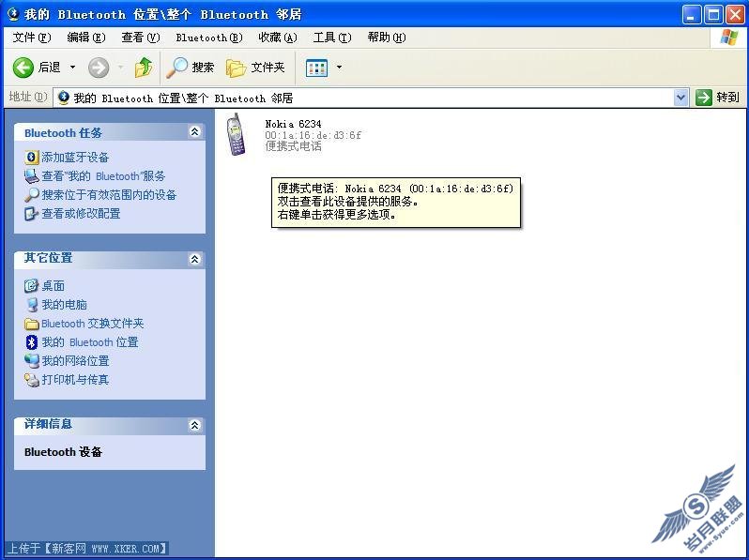749x560 pixels.
Task: Go up one folder level icon
Action: point(144,68)
